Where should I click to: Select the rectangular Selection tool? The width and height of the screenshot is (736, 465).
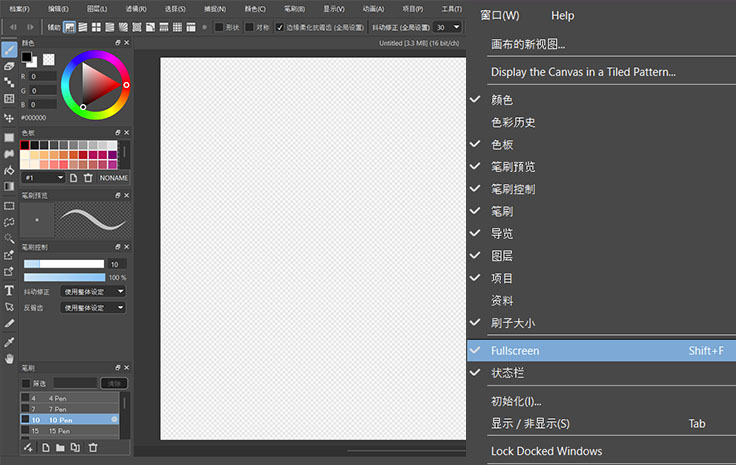coord(9,206)
